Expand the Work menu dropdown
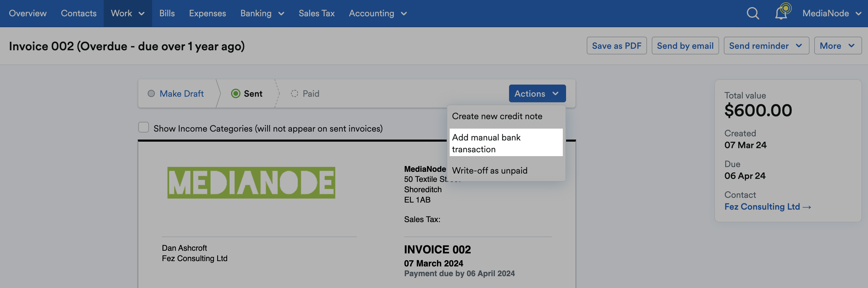 128,14
